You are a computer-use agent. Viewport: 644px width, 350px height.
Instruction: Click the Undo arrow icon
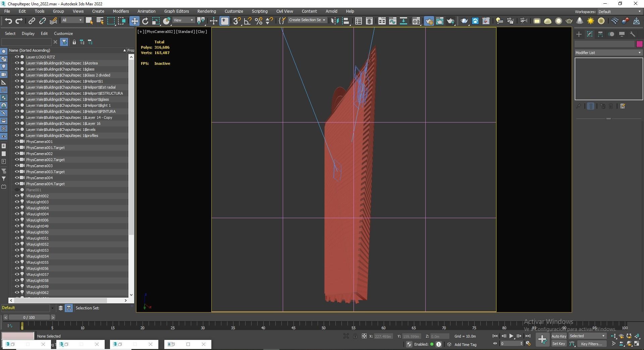8,21
